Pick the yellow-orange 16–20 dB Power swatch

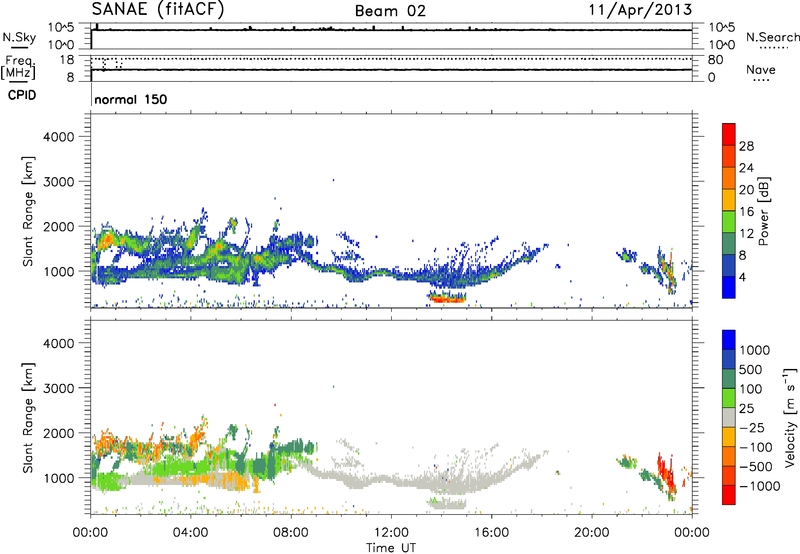tap(729, 200)
